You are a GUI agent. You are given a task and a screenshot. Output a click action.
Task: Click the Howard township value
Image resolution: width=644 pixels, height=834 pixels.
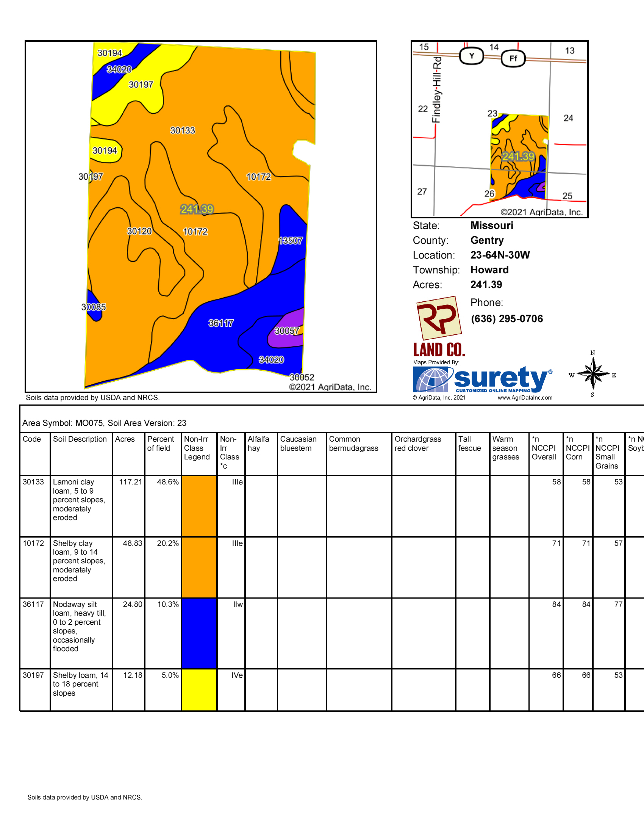click(x=489, y=270)
